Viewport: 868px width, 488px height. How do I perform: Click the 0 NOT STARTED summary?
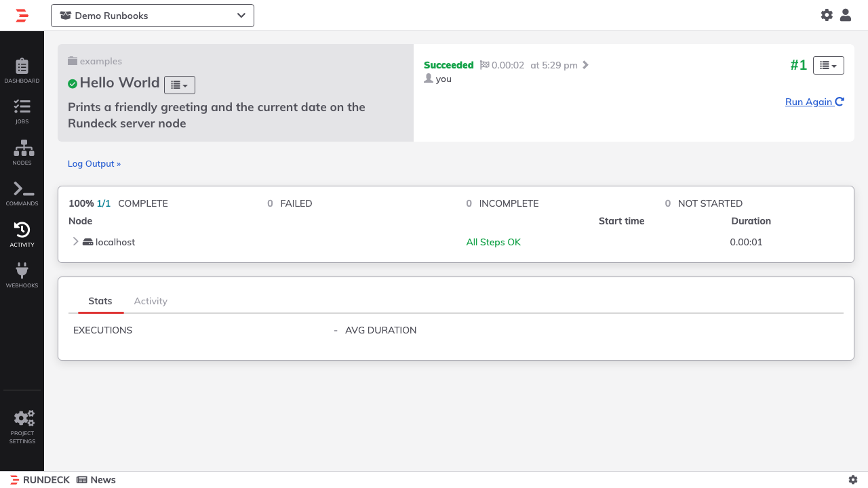pos(704,203)
